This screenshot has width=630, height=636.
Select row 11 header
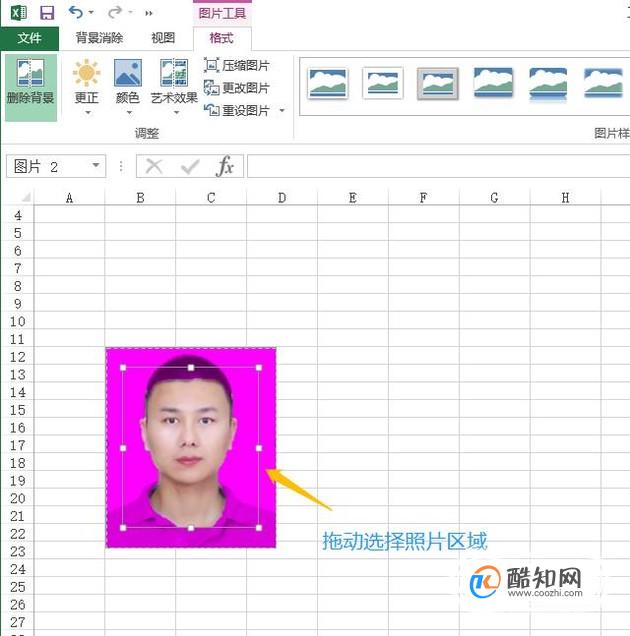click(x=17, y=339)
